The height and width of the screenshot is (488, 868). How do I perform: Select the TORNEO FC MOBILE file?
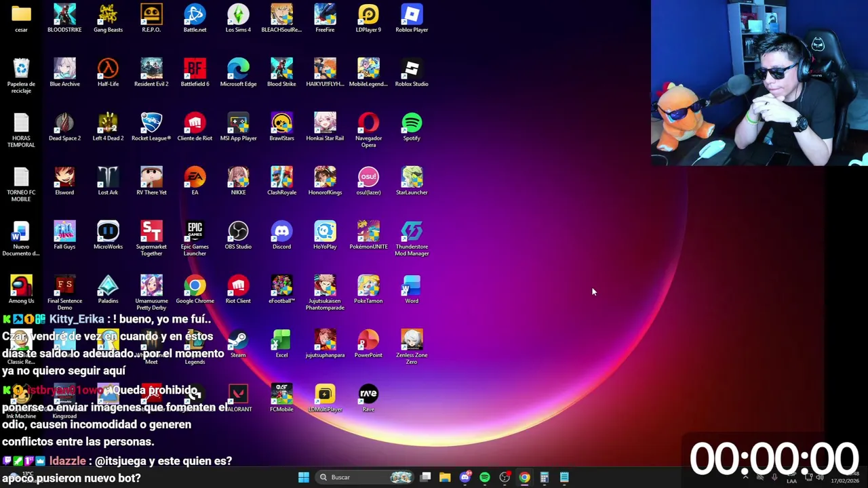tap(21, 184)
